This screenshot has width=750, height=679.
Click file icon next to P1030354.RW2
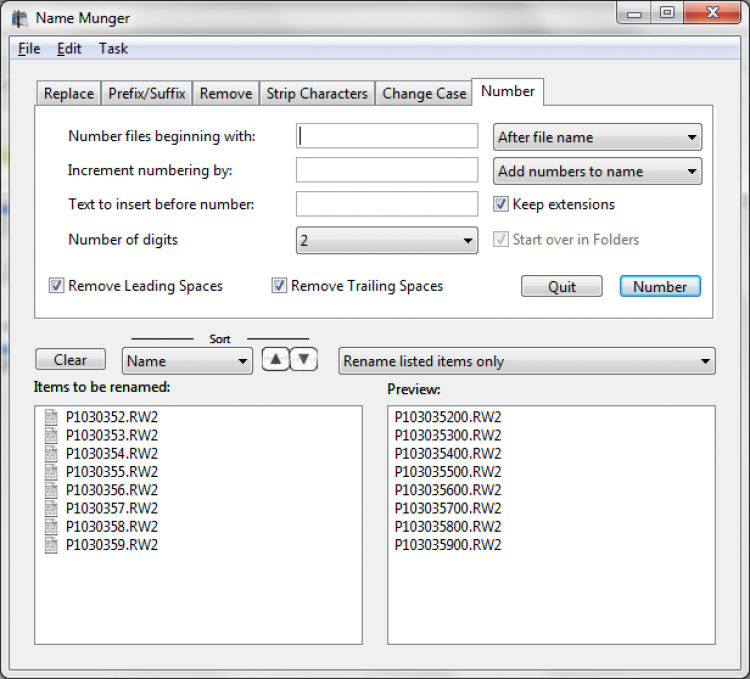coord(51,453)
